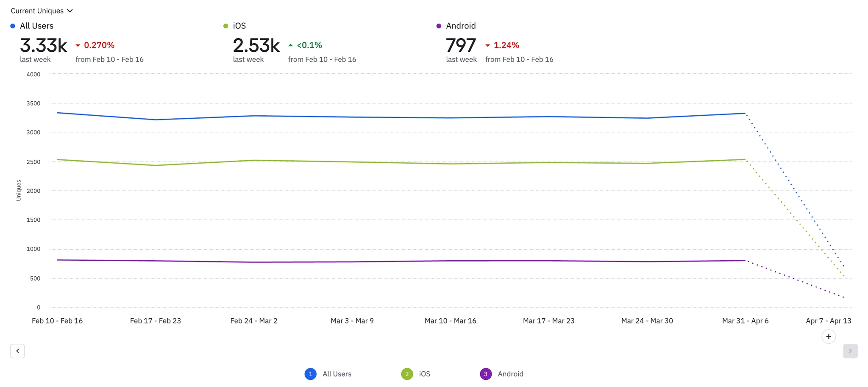Screen dimensions: 868x387
Task: Select the iOS 2.53k summary metric
Action: [x=256, y=45]
